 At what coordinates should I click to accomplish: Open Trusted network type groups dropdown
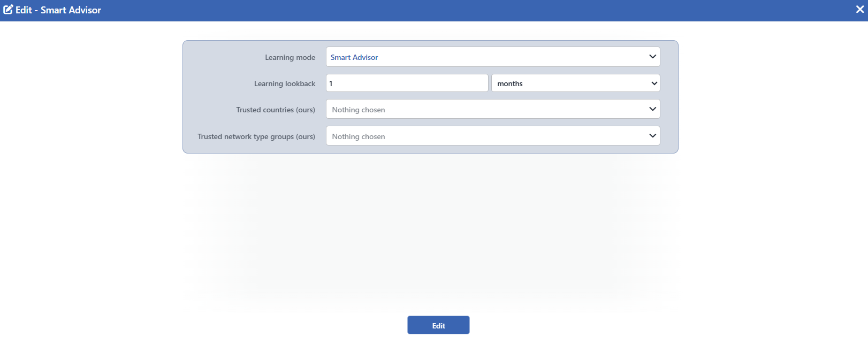pyautogui.click(x=493, y=136)
